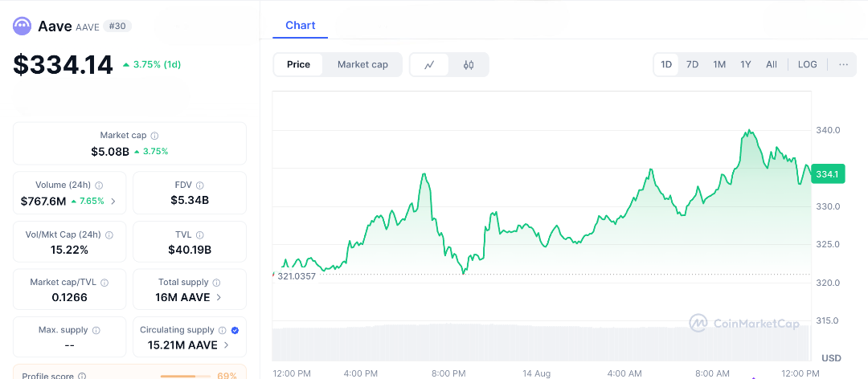Screen dimensions: 868x379
Task: Click the $334.14 price value
Action: coord(63,65)
